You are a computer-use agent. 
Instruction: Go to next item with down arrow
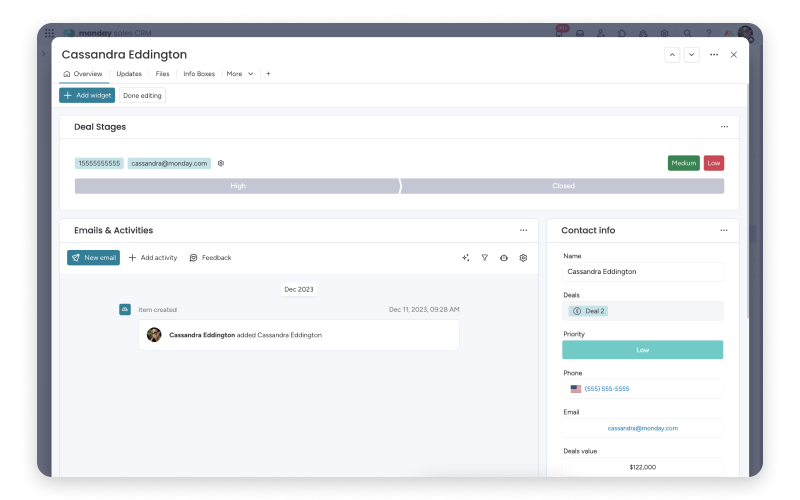coord(691,55)
